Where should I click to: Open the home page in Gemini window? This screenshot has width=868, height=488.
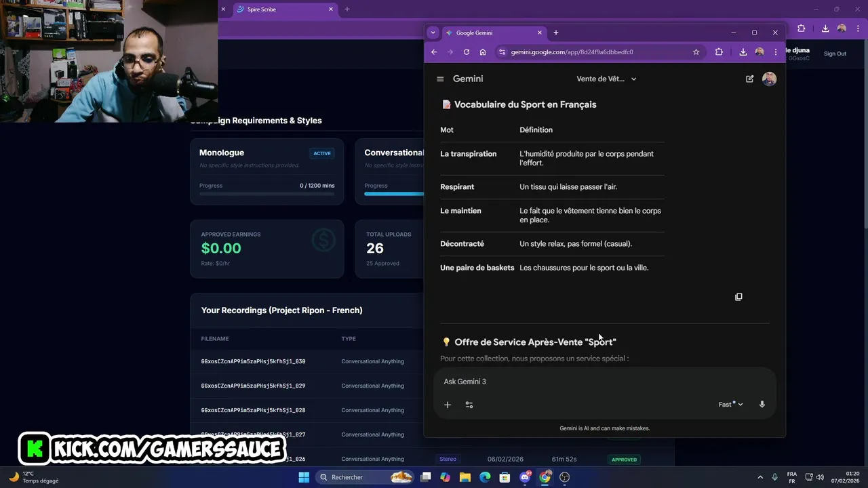483,52
